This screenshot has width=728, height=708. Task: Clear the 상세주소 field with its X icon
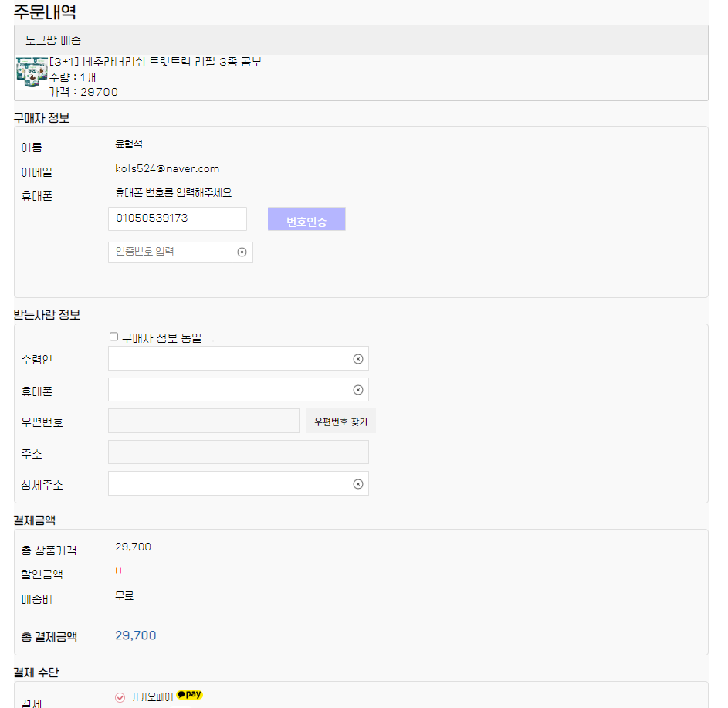pos(358,484)
